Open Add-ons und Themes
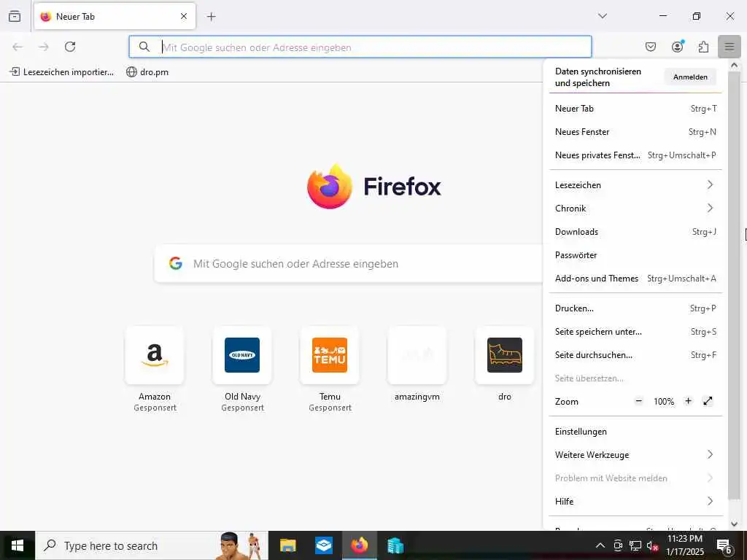Screen dimensions: 747x560 (x=635, y=279)
